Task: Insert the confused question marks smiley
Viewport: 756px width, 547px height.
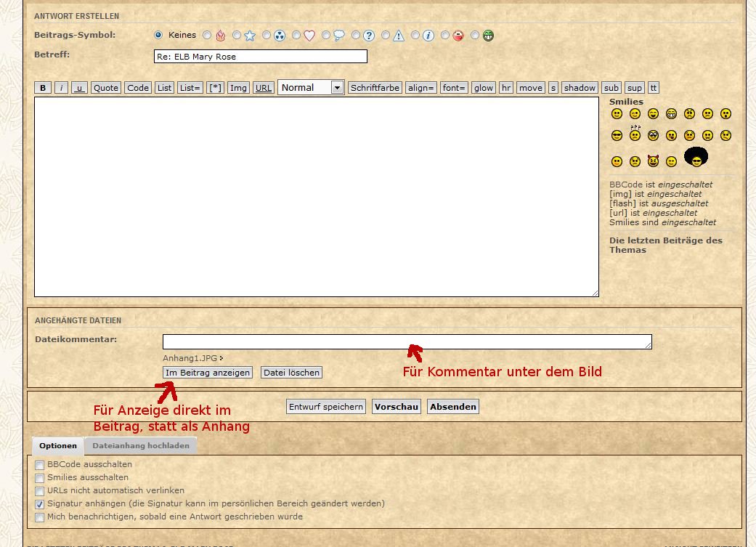Action: [635, 134]
